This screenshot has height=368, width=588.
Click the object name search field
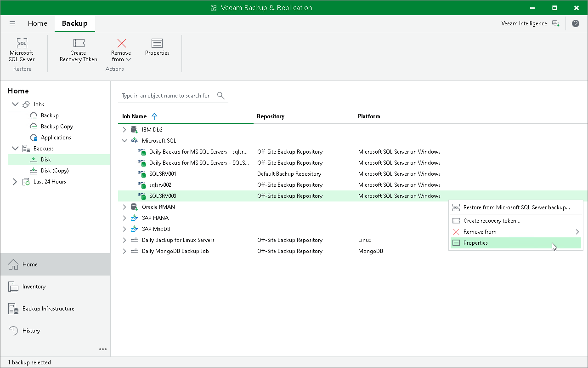point(166,96)
